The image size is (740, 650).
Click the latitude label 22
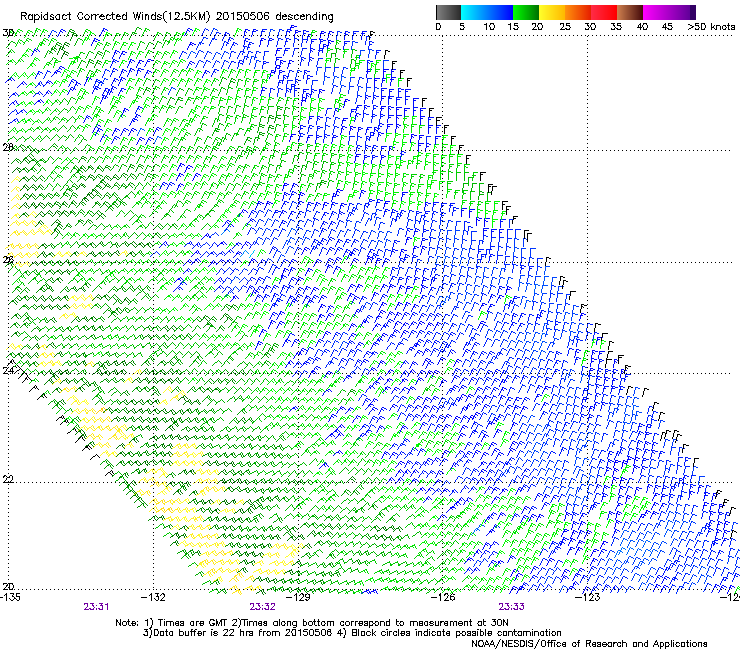tap(8, 479)
